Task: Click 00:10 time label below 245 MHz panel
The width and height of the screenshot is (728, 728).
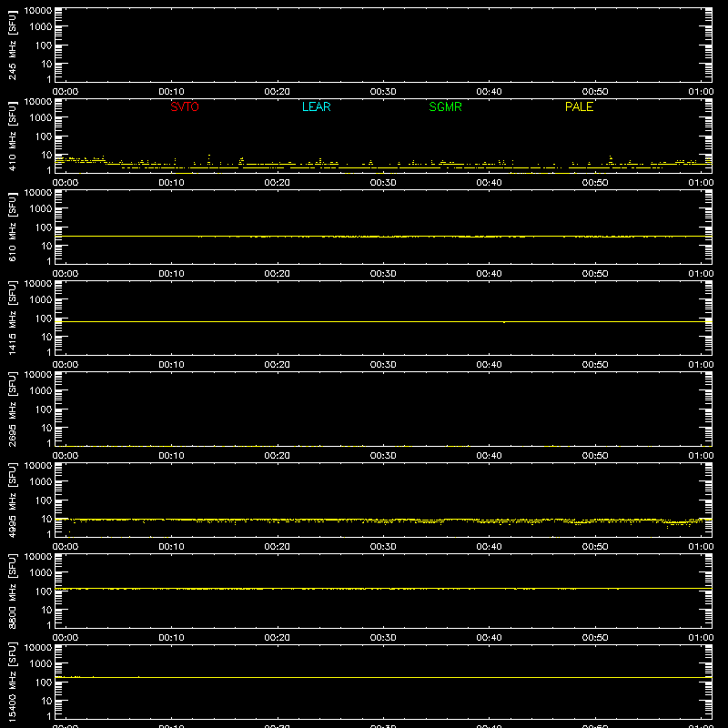Action: 171,92
